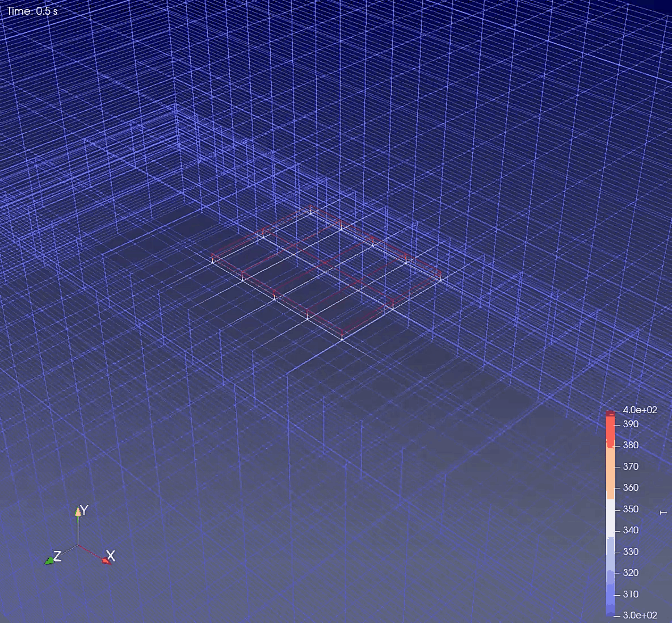
Task: Click the red heated wireframe block in mesh
Action: click(326, 272)
